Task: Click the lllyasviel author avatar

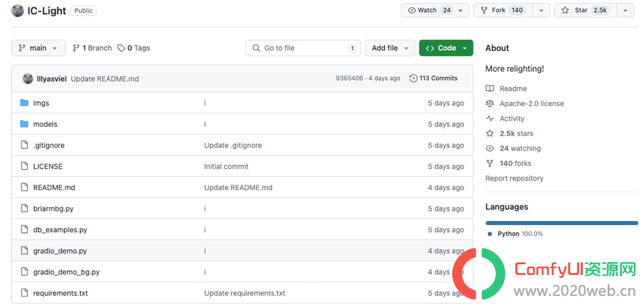Action: click(27, 79)
